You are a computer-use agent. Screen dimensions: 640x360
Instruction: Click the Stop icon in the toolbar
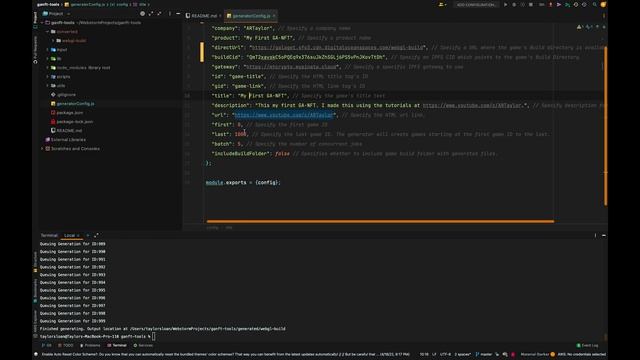click(531, 5)
